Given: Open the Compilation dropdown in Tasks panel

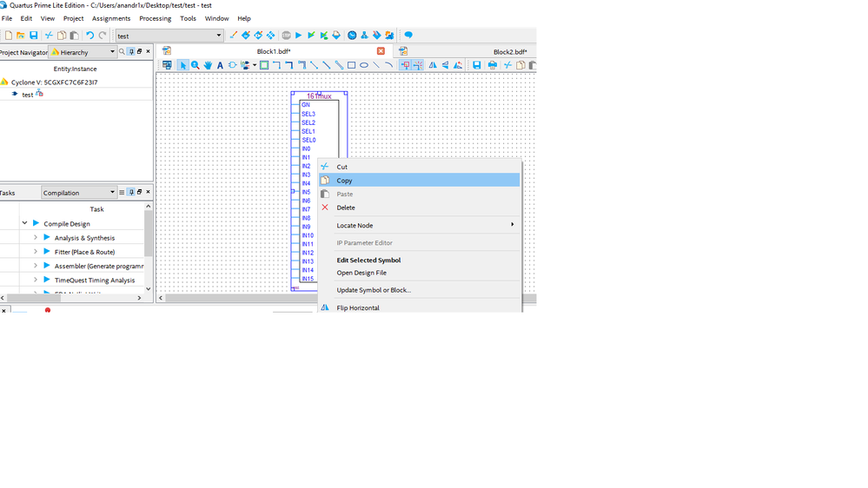Looking at the screenshot, I should click(x=112, y=193).
